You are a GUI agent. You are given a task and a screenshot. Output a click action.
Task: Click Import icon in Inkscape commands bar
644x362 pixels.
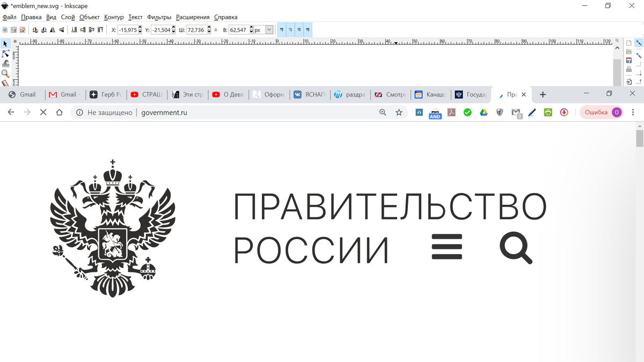point(629,82)
